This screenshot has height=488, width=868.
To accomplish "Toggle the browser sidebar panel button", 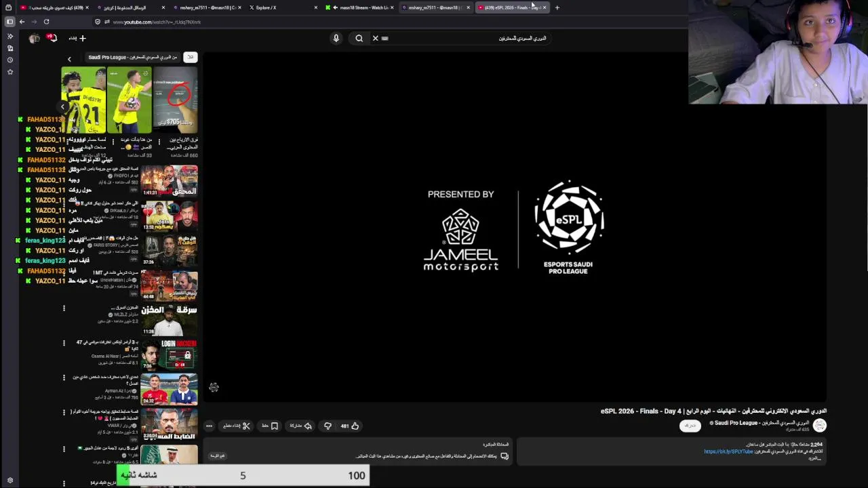I will [x=9, y=22].
